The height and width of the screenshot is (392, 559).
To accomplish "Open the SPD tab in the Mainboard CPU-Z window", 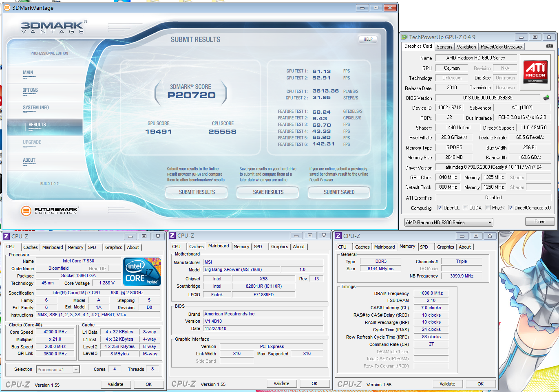I will click(258, 247).
